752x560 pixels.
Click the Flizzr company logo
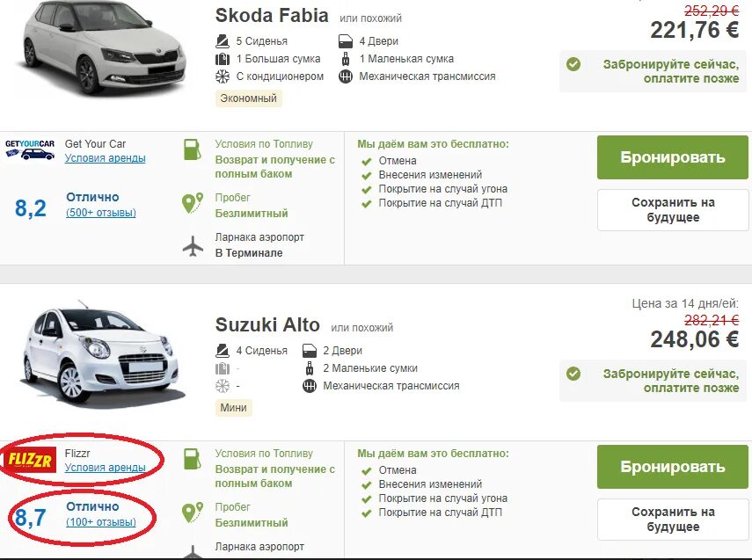[30, 460]
